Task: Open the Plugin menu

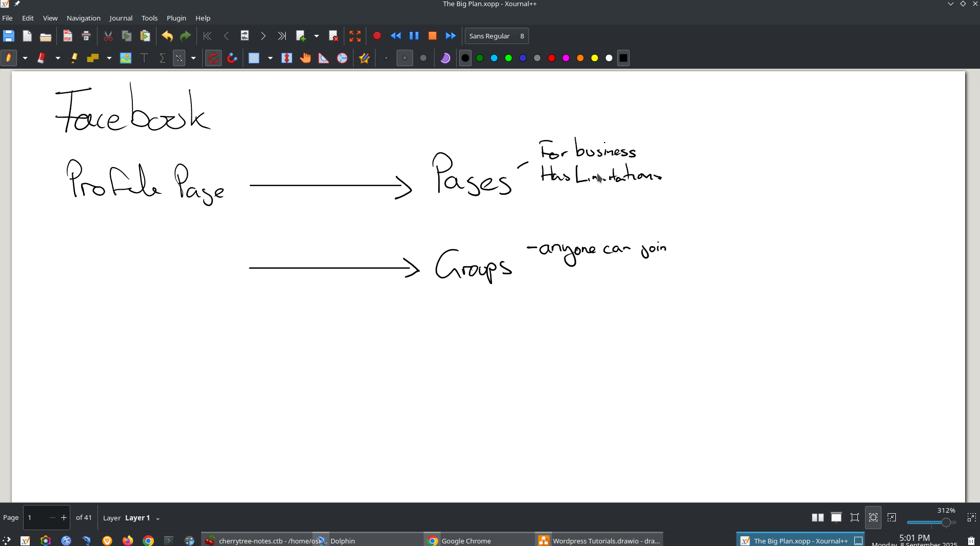Action: click(x=176, y=18)
